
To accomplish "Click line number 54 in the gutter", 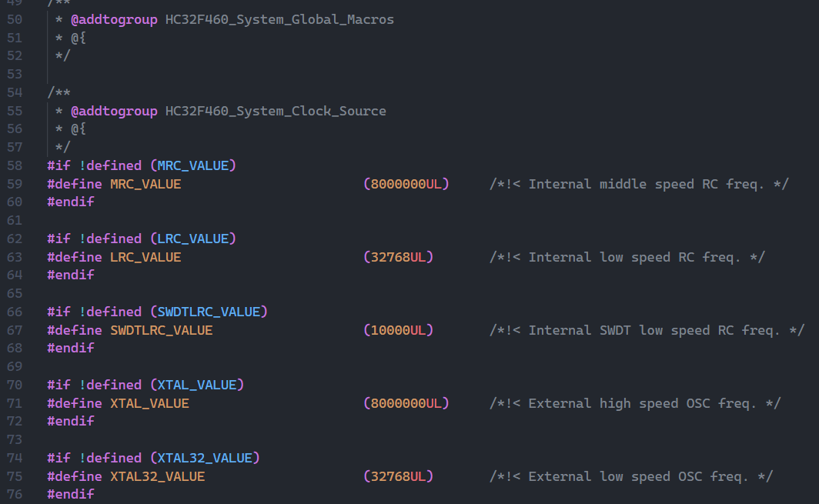I will [14, 92].
